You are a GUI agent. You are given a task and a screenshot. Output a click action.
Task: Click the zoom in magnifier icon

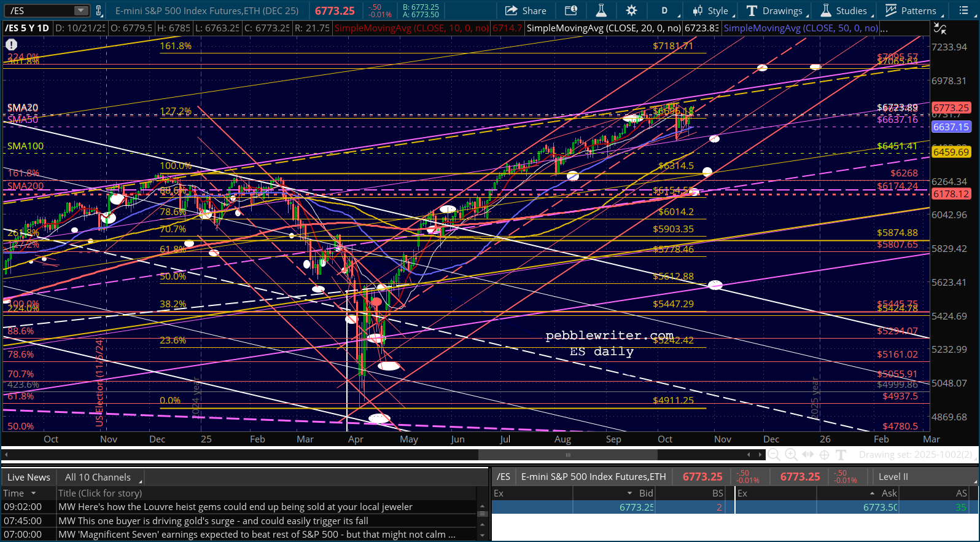tap(791, 455)
